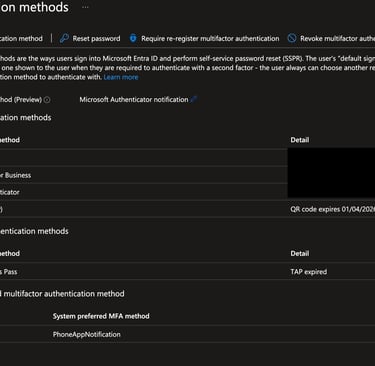Image resolution: width=375 pixels, height=366 pixels.
Task: Select the PhoneAppNotification row
Action: 187,334
